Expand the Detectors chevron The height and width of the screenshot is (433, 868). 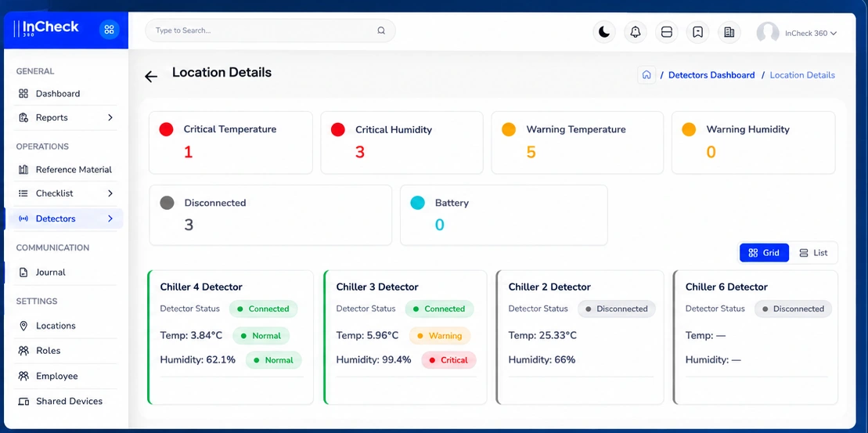(x=110, y=218)
